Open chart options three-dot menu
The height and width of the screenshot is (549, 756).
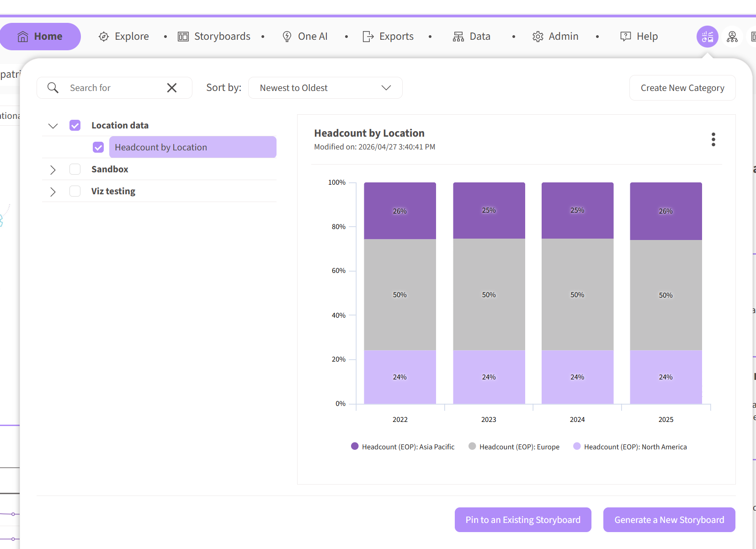click(713, 139)
